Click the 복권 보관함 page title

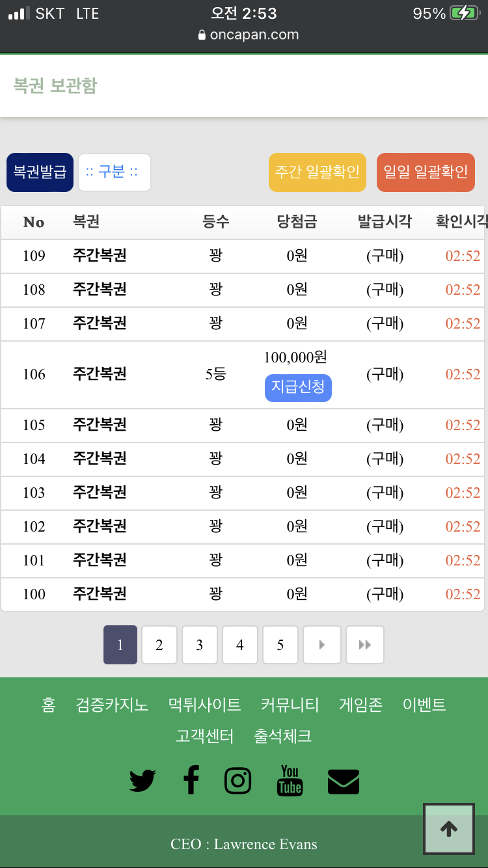click(55, 85)
